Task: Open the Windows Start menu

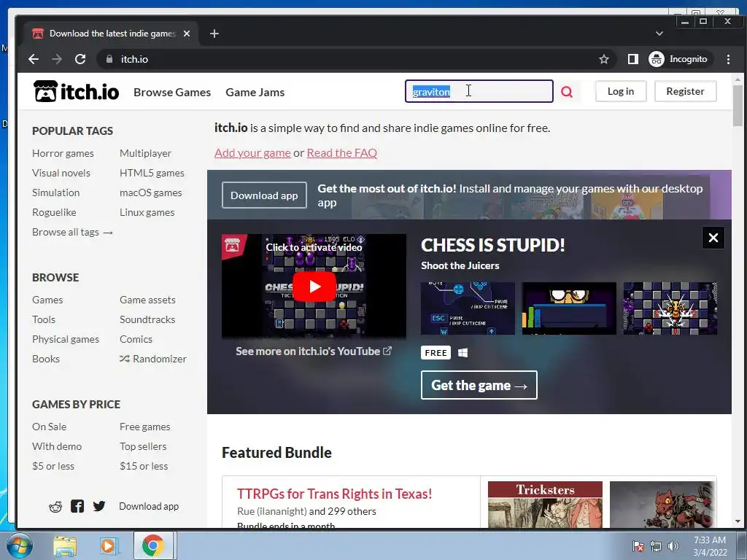Action: click(x=19, y=545)
